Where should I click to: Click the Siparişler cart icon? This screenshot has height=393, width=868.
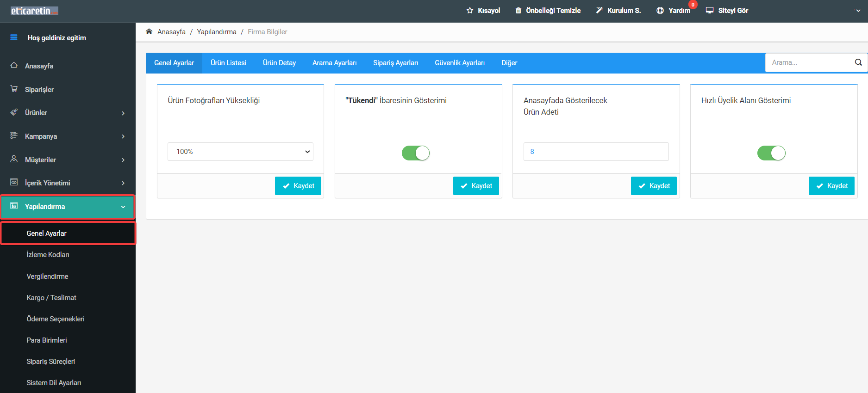coord(14,89)
